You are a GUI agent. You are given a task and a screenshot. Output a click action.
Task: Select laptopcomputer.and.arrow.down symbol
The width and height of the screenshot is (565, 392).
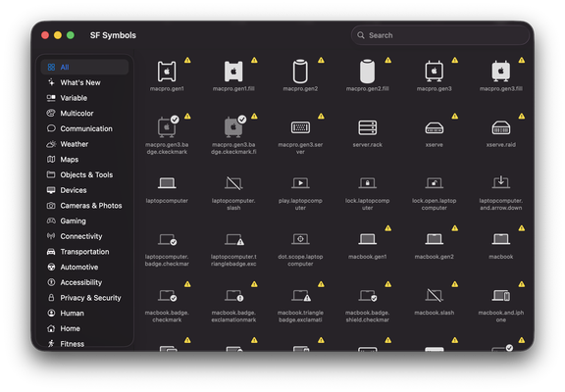coord(501,182)
